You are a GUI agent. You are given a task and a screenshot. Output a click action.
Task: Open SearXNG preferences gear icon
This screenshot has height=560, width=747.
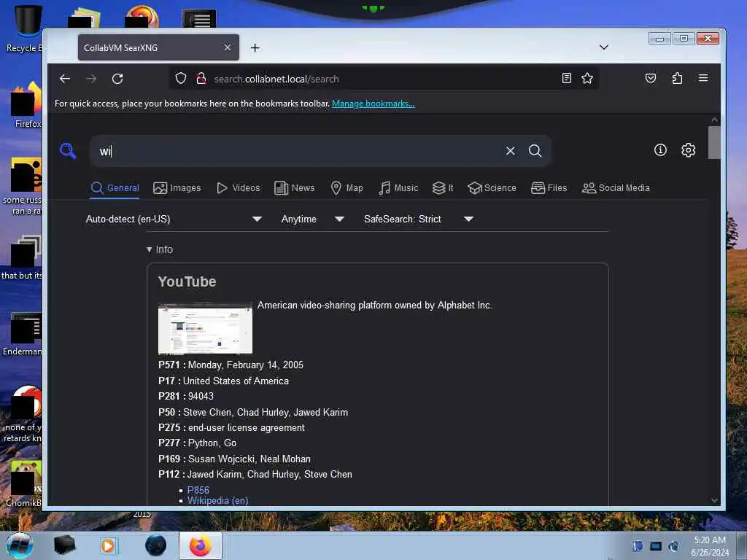pos(689,150)
